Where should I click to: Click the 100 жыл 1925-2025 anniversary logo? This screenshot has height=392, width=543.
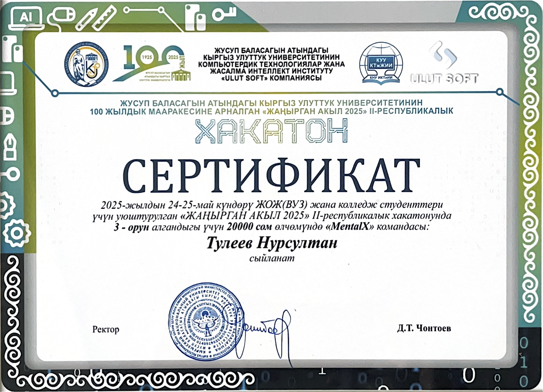coord(153,64)
